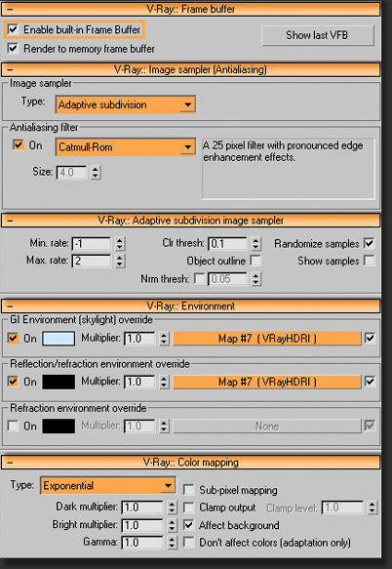Uncheck Enable built-in Frame Buffer

tap(13, 29)
